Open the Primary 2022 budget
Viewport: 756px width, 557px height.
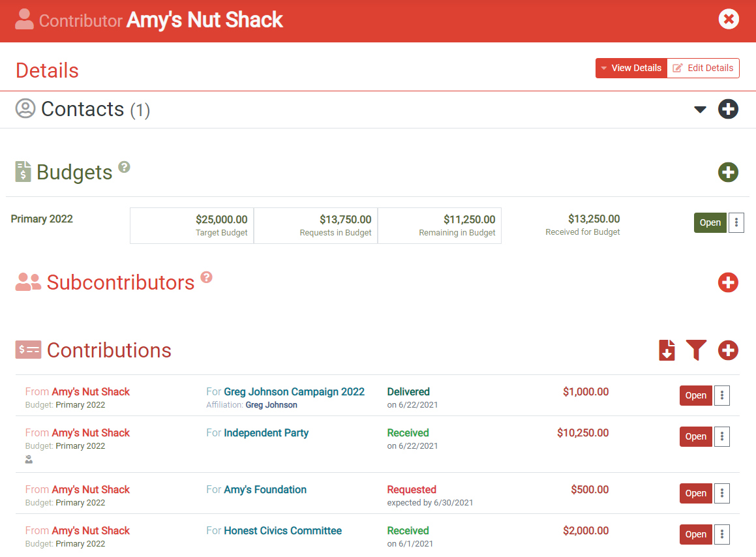(710, 223)
